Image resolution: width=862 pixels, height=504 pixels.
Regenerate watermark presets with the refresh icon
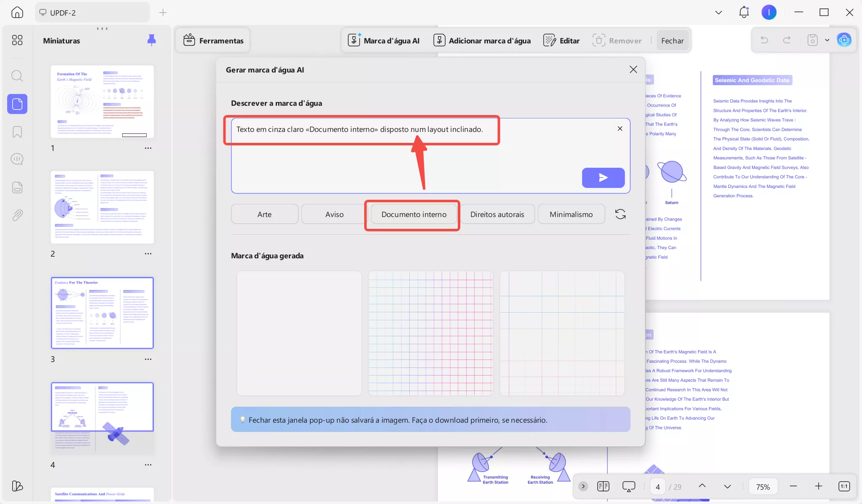pyautogui.click(x=620, y=214)
